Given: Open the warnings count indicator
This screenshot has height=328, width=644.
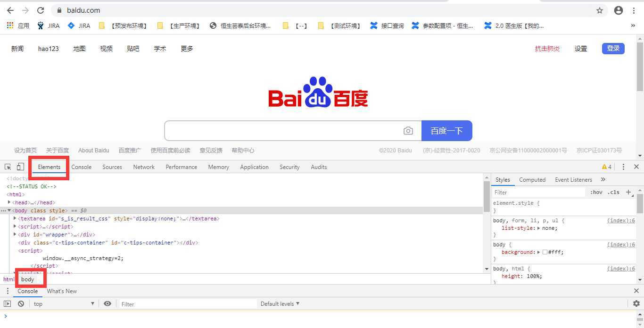Looking at the screenshot, I should coord(606,167).
